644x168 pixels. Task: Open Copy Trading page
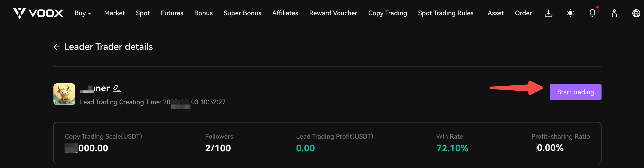click(388, 13)
